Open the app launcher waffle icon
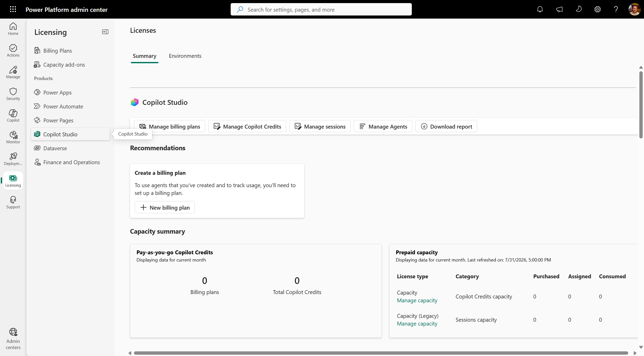644x356 pixels. coord(13,9)
